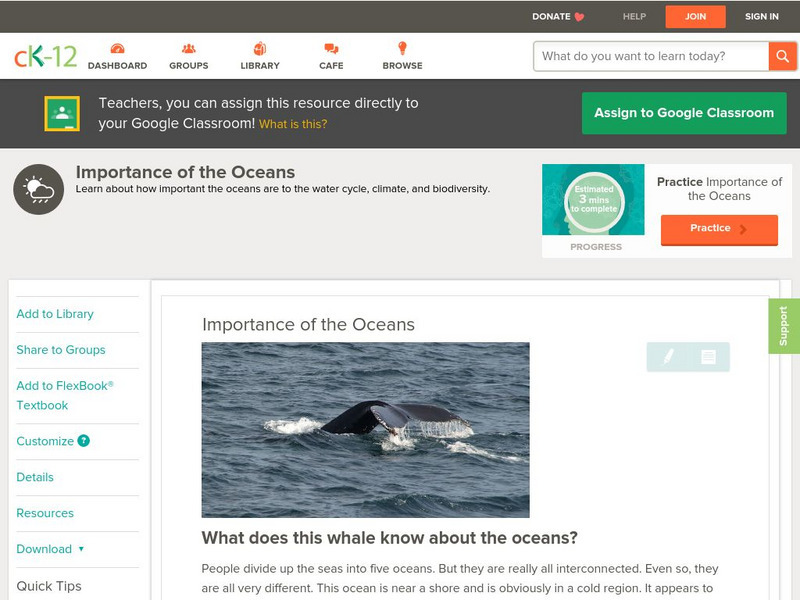800x600 pixels.
Task: Click the arrow on the Practice button
Action: [743, 229]
